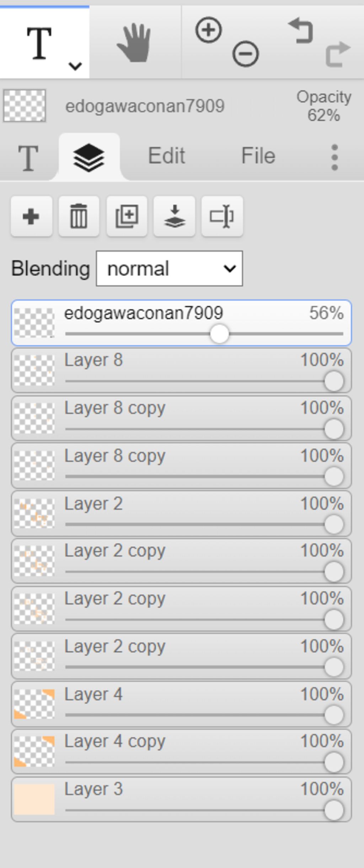Open the three-dot more options menu
The image size is (364, 868).
click(x=334, y=157)
